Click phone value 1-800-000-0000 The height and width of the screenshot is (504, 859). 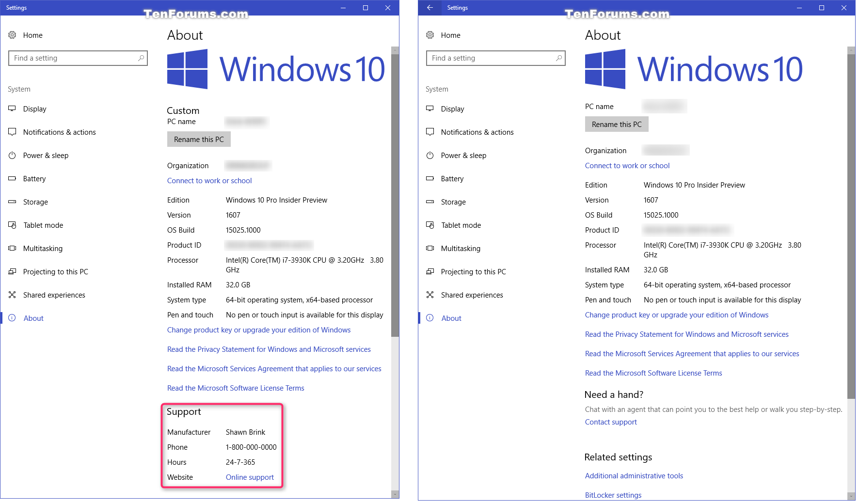coord(251,447)
